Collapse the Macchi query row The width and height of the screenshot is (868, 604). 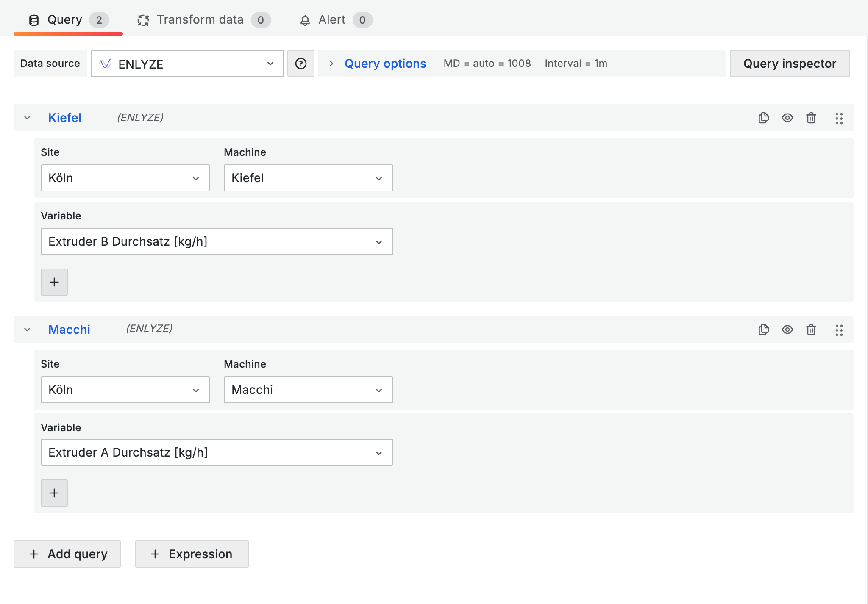[x=27, y=330]
